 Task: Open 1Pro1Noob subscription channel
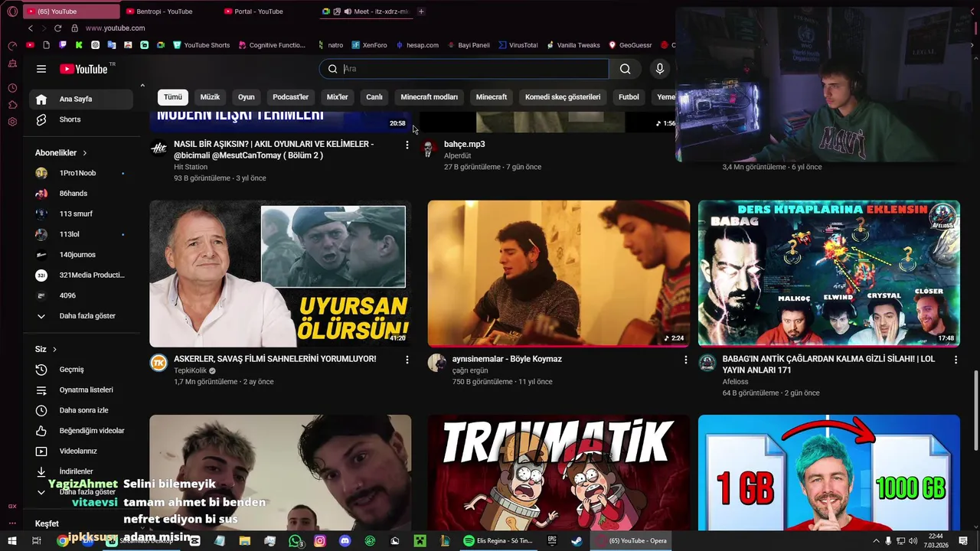[x=81, y=173]
